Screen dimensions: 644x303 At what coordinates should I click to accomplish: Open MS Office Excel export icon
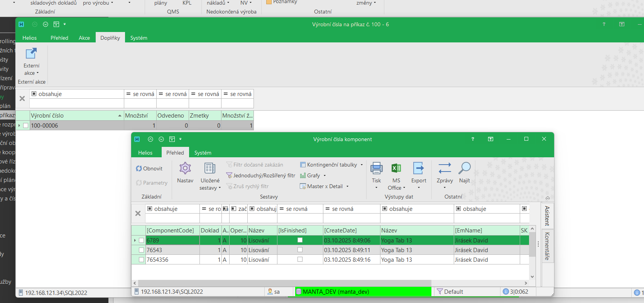[396, 168]
